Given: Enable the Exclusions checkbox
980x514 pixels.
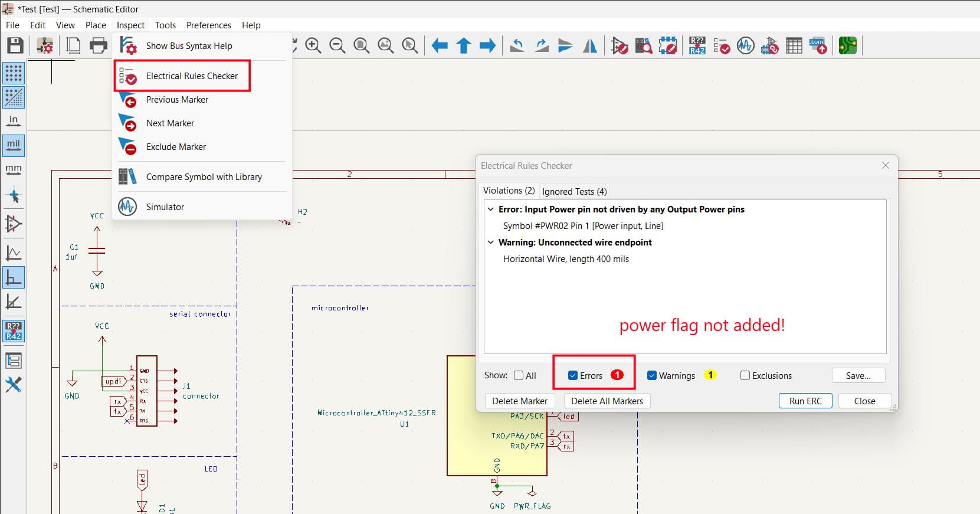Looking at the screenshot, I should [x=745, y=375].
